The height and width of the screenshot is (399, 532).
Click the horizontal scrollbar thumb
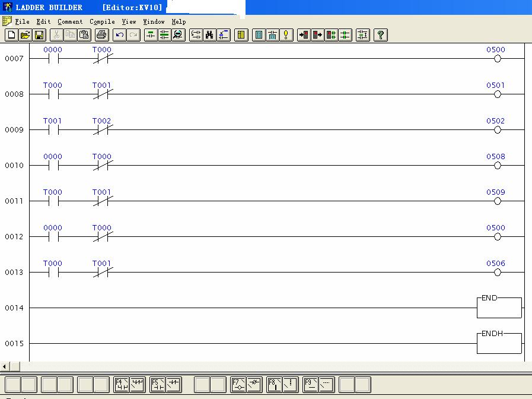point(15,367)
